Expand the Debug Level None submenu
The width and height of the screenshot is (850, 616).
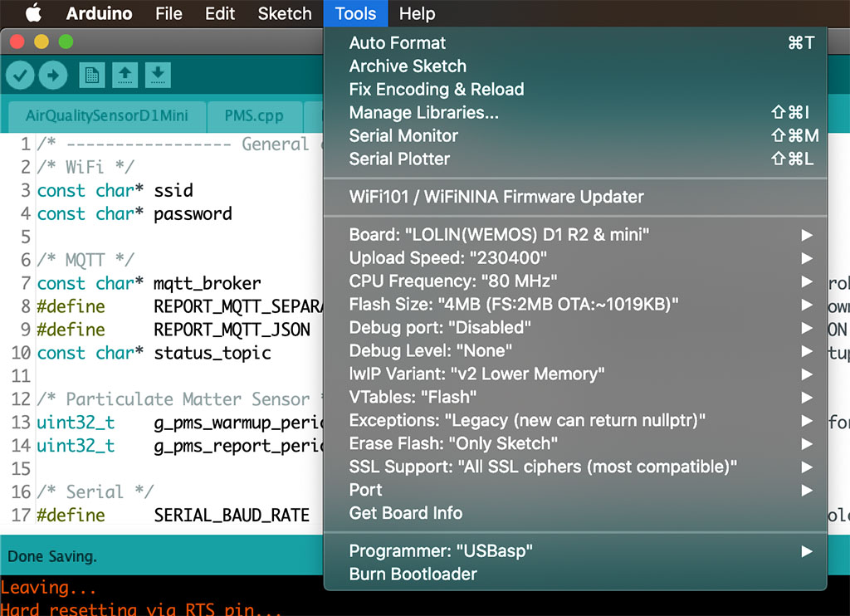575,351
